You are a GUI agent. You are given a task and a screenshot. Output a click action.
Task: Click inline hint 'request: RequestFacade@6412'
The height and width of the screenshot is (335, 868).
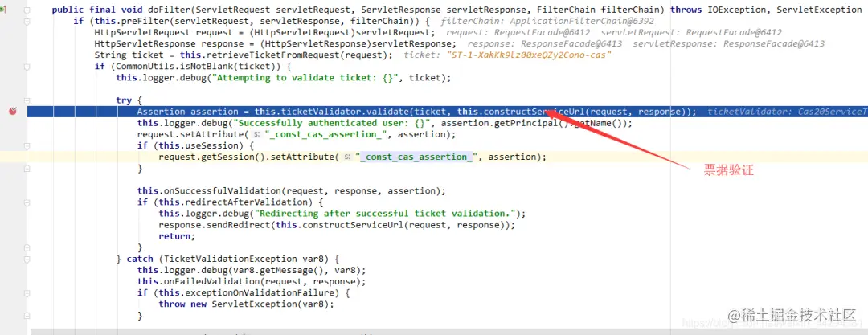(518, 33)
